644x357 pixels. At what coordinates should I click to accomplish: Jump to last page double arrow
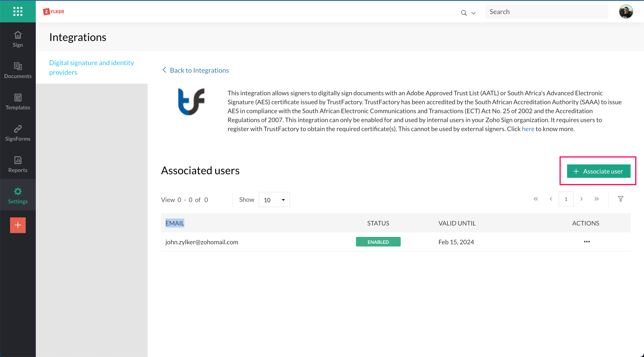(x=597, y=199)
